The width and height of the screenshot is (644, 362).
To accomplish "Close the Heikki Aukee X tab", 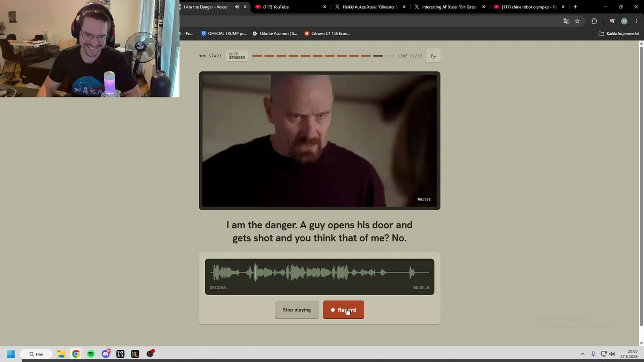I will 404,7.
